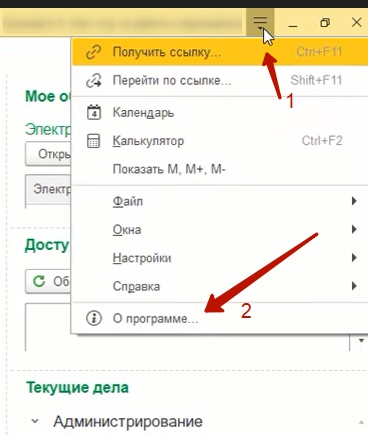Screen dimensions: 368x435
Task: Click the Электр... field below the Откры button
Action: pyautogui.click(x=49, y=189)
